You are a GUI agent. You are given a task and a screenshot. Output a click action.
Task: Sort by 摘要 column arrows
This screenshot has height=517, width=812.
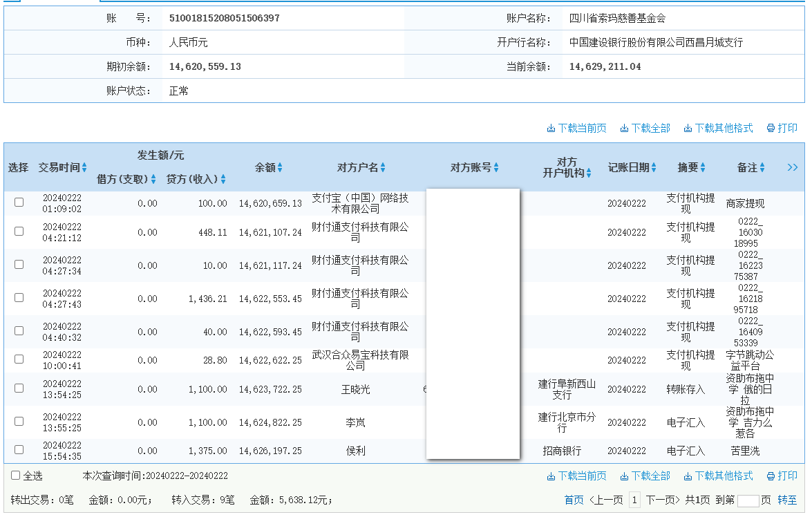(x=703, y=167)
